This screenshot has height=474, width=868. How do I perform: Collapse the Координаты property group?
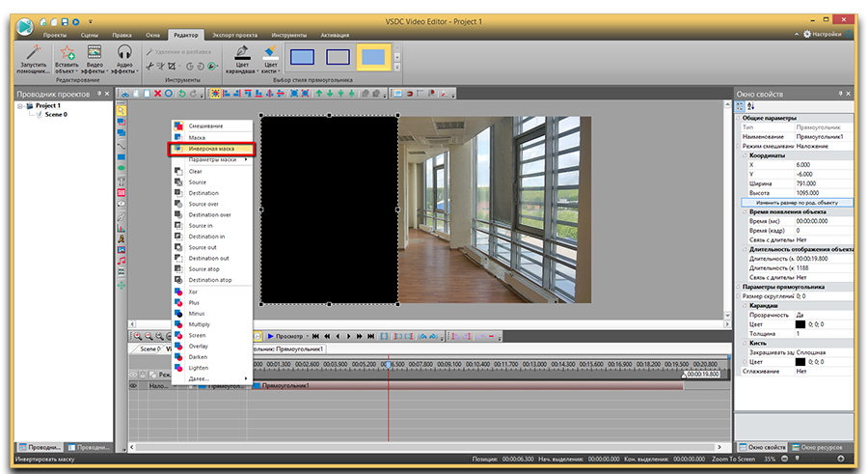(746, 155)
